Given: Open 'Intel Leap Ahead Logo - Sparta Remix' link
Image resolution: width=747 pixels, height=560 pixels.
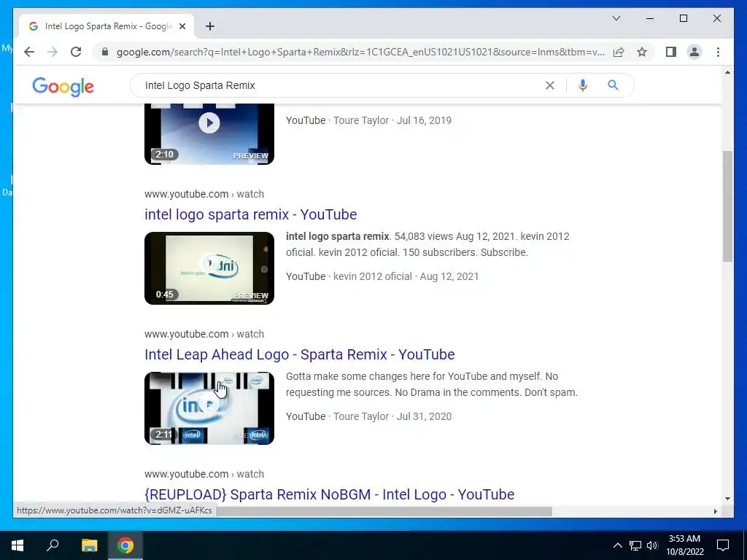Looking at the screenshot, I should click(x=299, y=354).
